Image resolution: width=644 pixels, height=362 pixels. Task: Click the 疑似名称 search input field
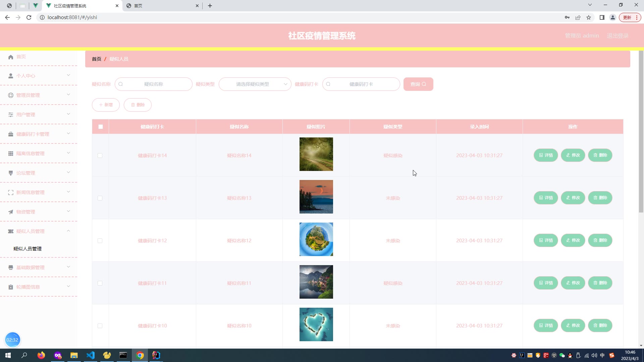pyautogui.click(x=154, y=84)
